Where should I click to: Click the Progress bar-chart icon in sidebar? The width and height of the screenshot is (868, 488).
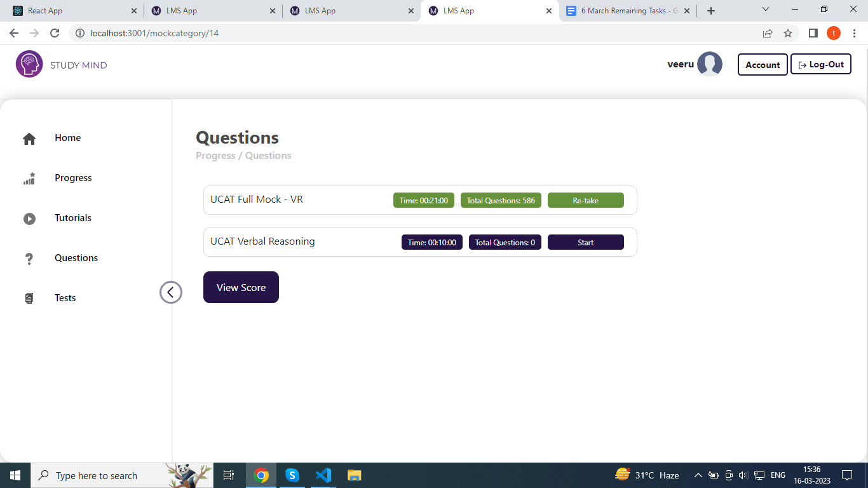(x=29, y=179)
